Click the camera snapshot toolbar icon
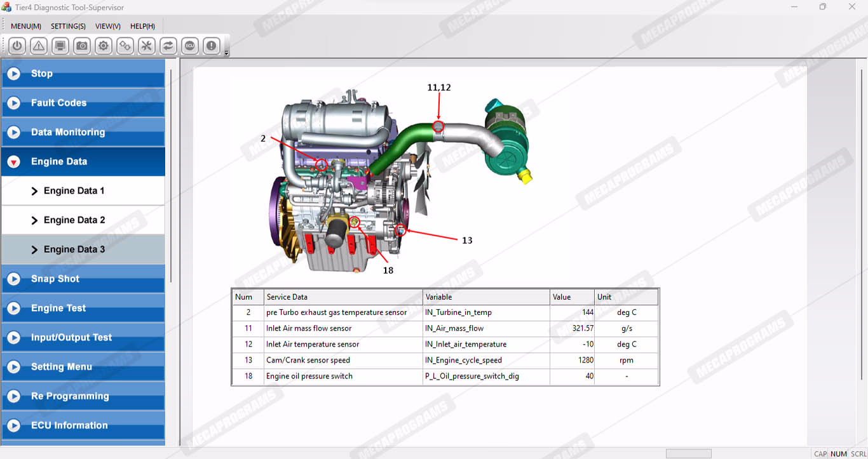Screen dimensions: 868x459 (x=82, y=46)
